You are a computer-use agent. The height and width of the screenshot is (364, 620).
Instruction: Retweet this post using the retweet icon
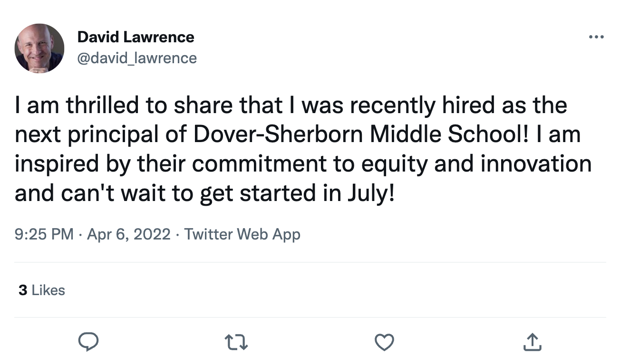[236, 342]
